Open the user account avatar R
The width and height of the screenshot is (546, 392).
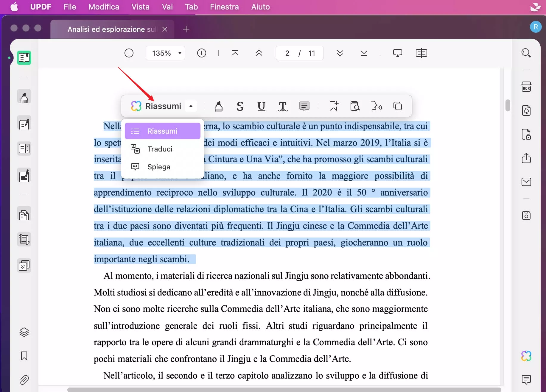point(536,27)
